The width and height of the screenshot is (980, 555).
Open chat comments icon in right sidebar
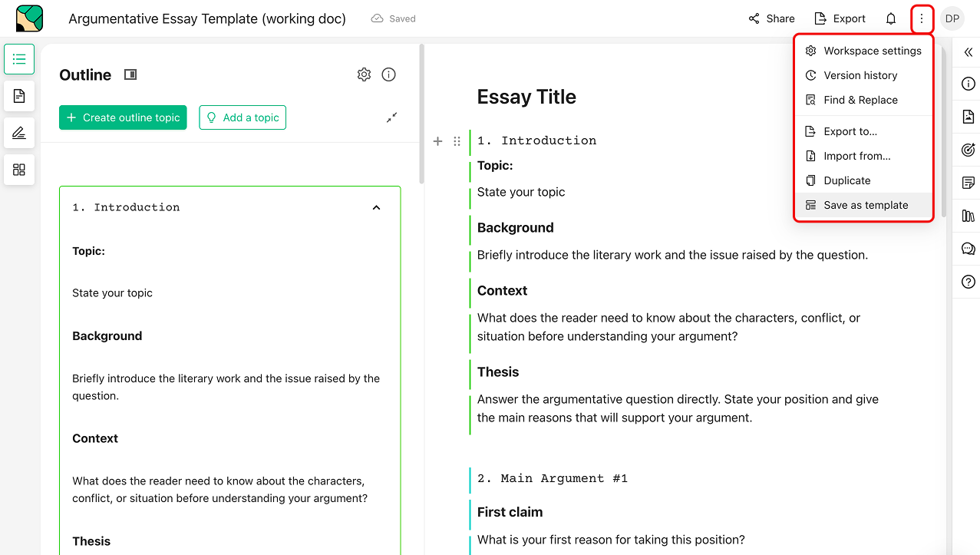(x=968, y=249)
